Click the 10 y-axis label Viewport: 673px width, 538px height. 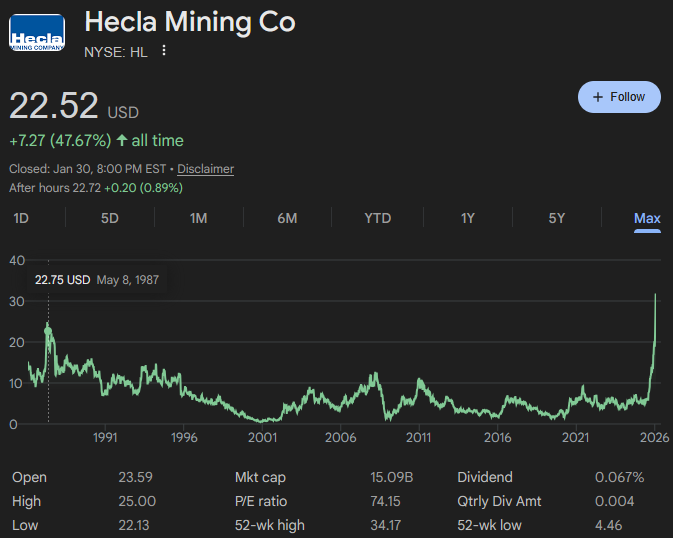(16, 383)
